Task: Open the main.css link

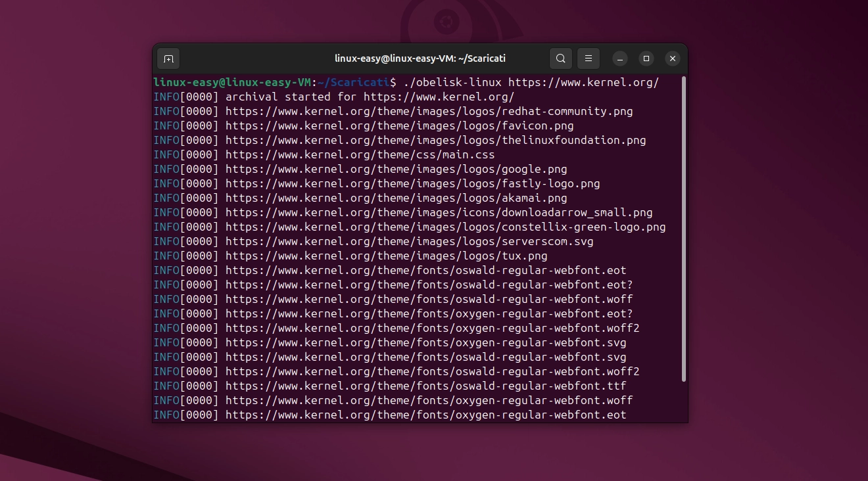Action: (359, 154)
